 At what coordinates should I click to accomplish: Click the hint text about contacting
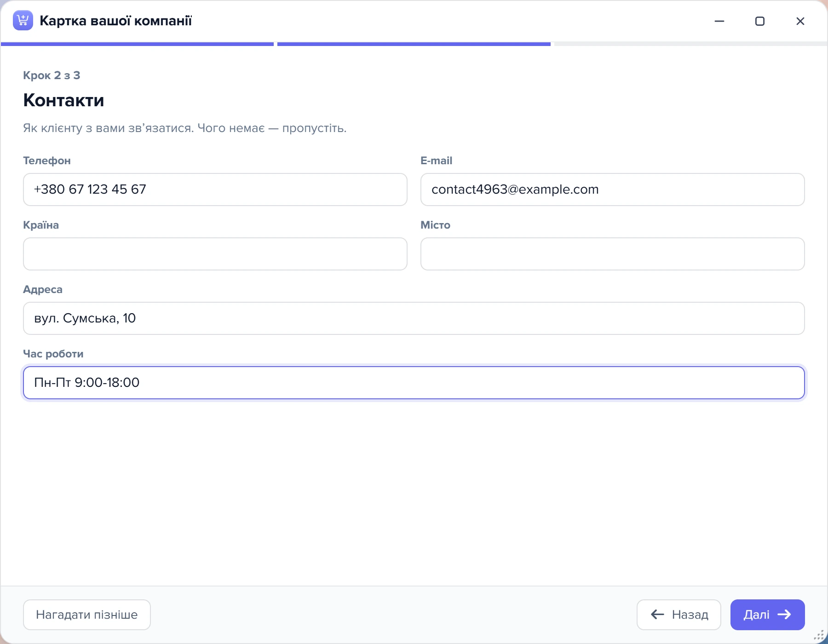click(x=184, y=128)
